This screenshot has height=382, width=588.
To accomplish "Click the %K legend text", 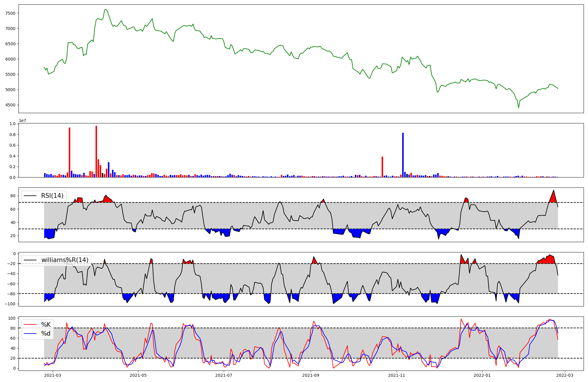I will 46,325.
